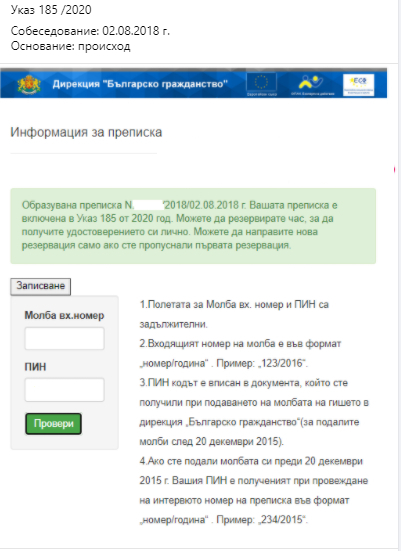The width and height of the screenshot is (401, 551).
Task: Focus the Молба вх.номер input field
Action: coord(64,338)
